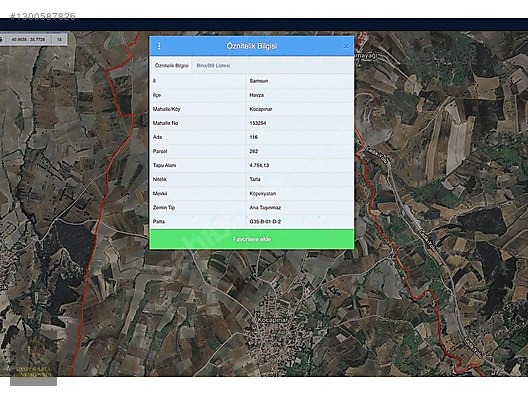Viewport: 528px width, 396px height.
Task: Switch to the Öznitelik Bilgisi tab
Action: pos(171,66)
